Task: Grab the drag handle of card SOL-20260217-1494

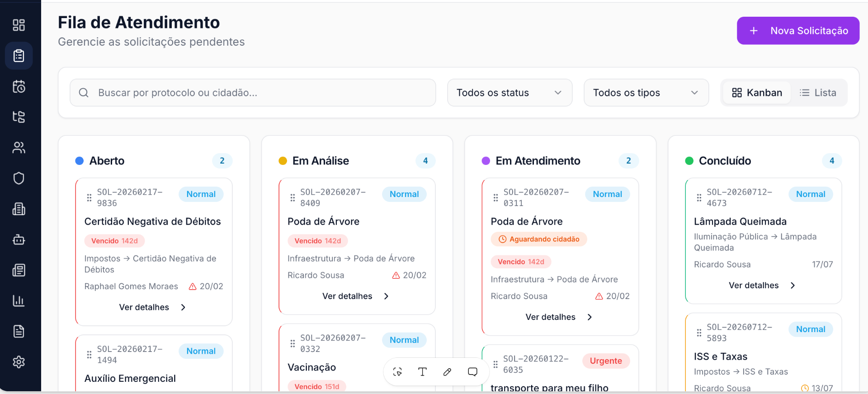Action: coord(89,355)
